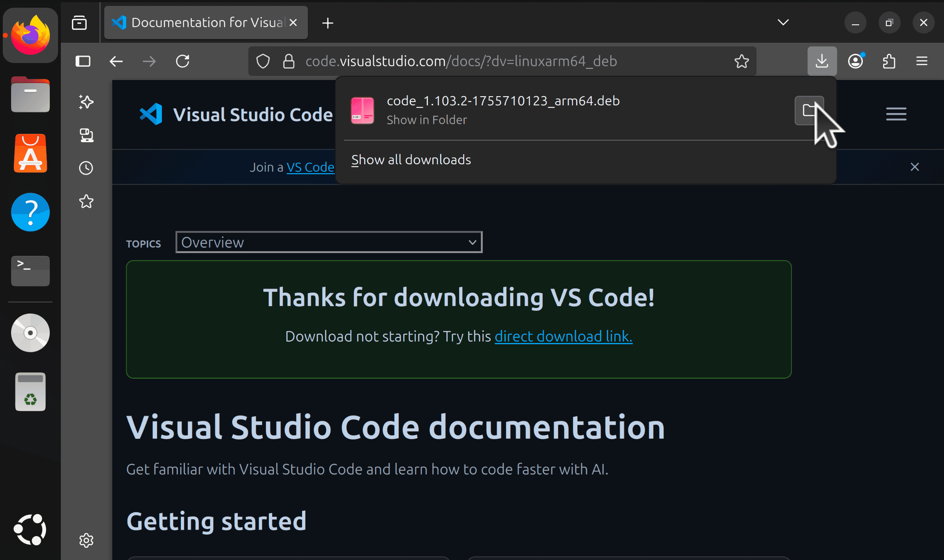Click the pink deb package file icon
The image size is (944, 560).
(x=362, y=110)
